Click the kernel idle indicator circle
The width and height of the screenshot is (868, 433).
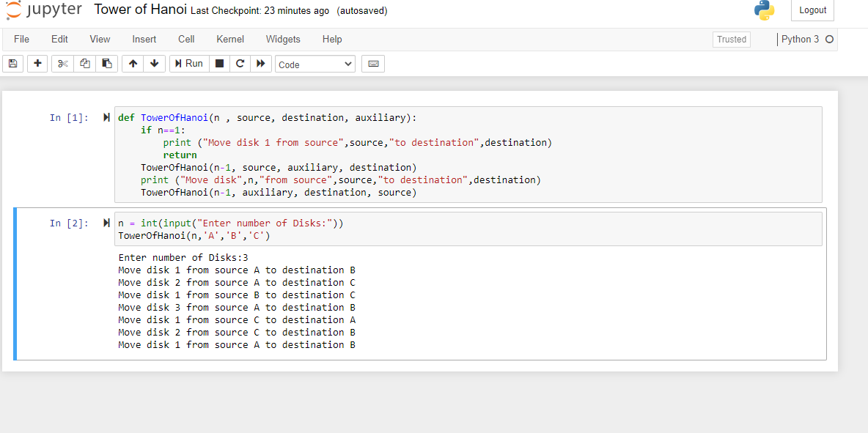tap(828, 40)
